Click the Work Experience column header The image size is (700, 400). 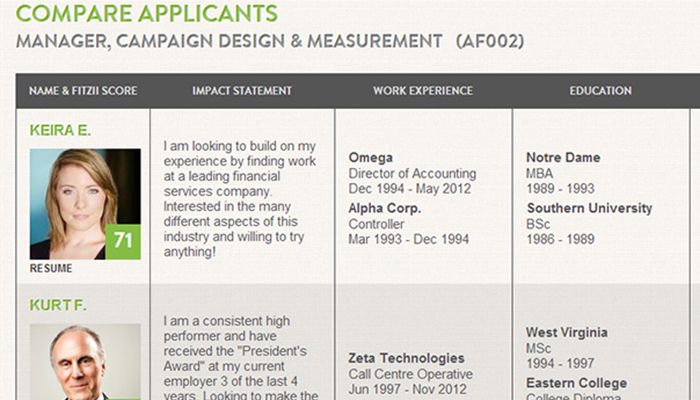tap(423, 91)
